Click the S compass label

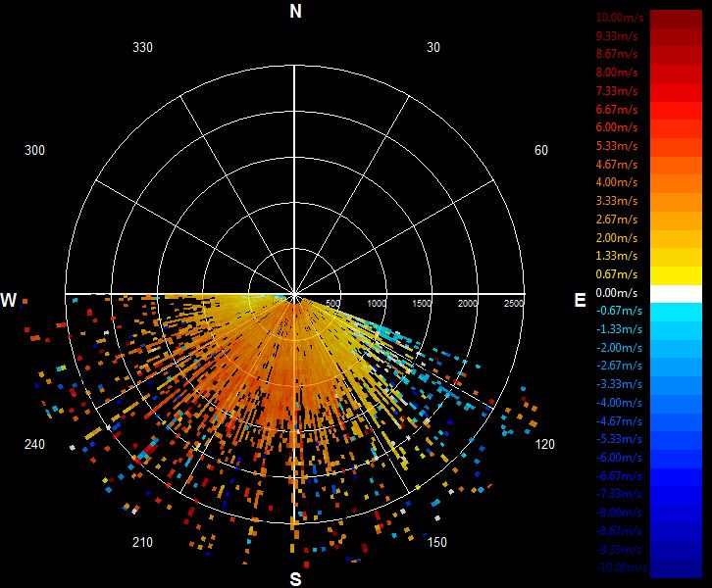[295, 579]
